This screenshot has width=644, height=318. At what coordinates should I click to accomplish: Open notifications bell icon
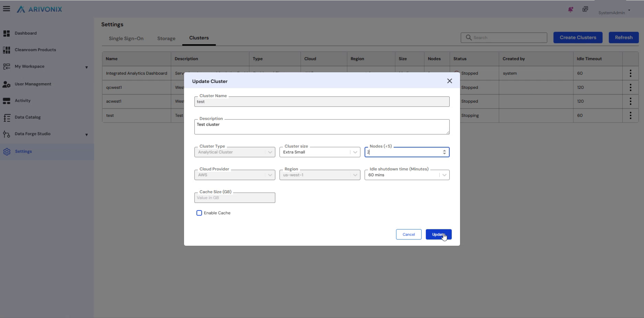coord(570,9)
